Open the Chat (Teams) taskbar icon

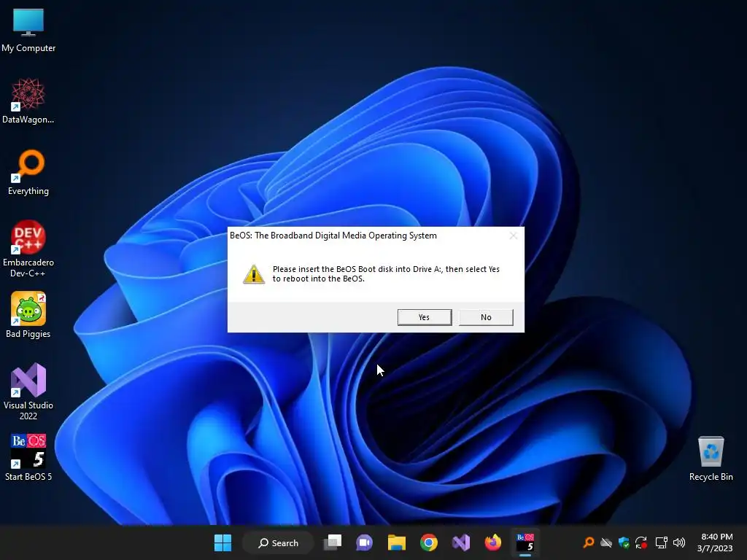click(365, 542)
